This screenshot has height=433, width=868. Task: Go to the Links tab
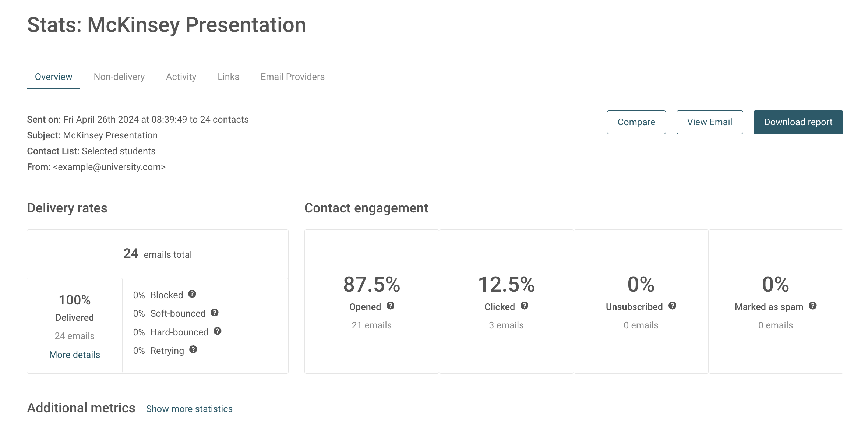pos(228,77)
